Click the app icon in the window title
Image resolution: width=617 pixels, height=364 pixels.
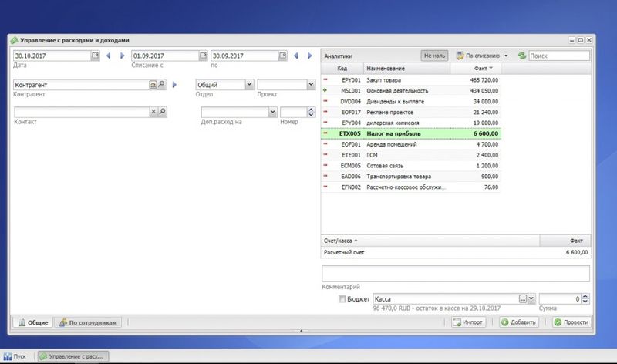[x=14, y=40]
